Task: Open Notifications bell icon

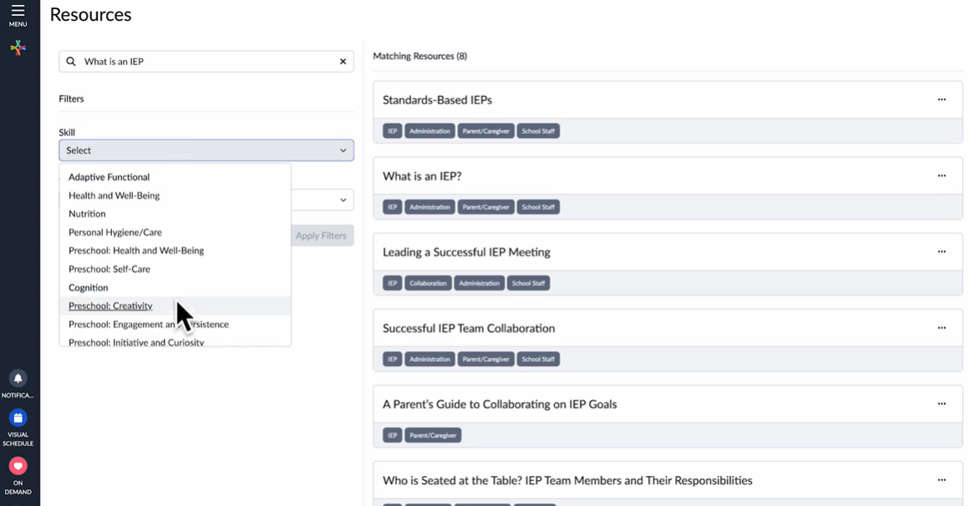Action: (18, 378)
